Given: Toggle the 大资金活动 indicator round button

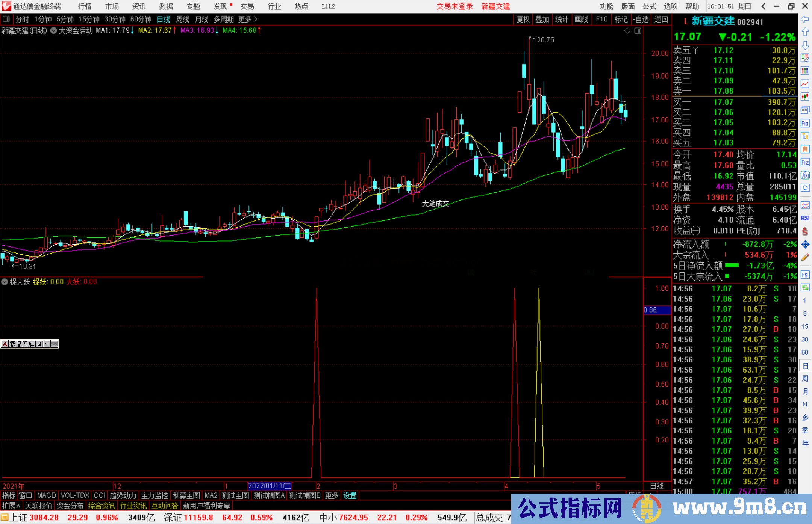Looking at the screenshot, I should coord(53,30).
